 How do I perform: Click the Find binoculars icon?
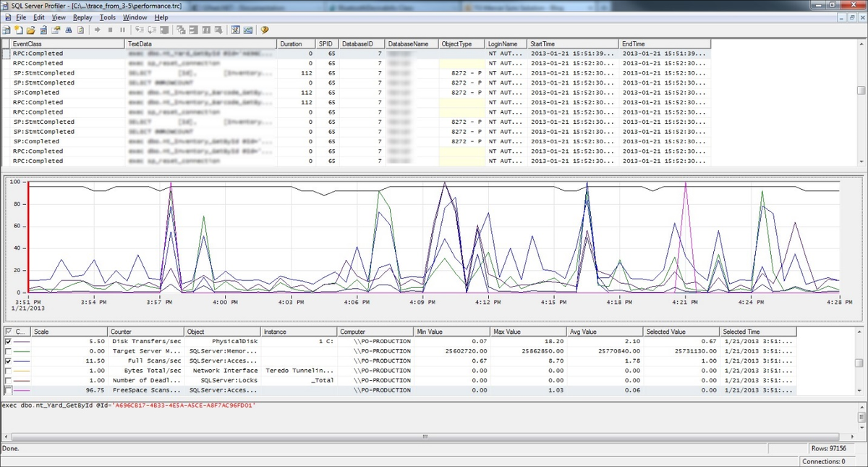tap(68, 30)
